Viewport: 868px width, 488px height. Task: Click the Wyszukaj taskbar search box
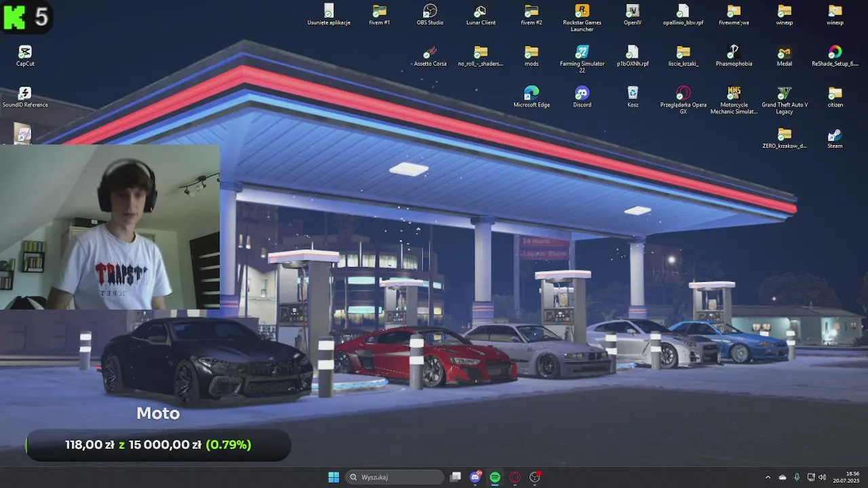[x=395, y=477]
